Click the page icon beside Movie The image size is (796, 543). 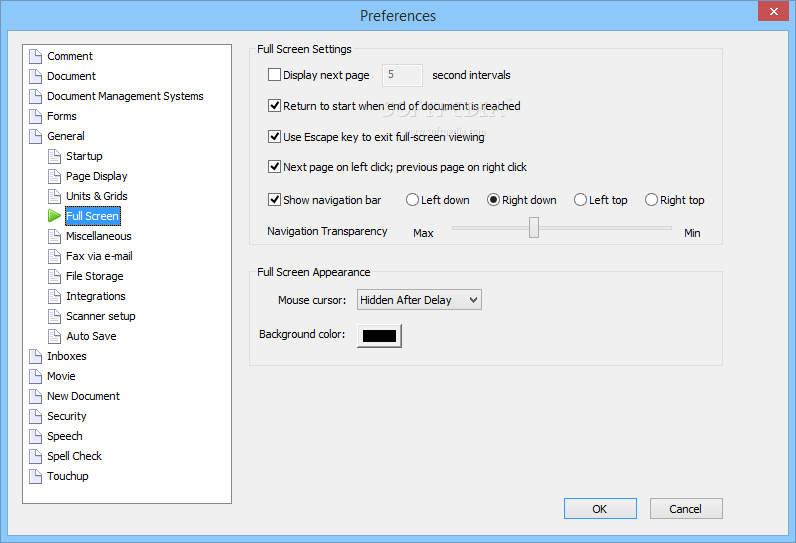(x=36, y=376)
